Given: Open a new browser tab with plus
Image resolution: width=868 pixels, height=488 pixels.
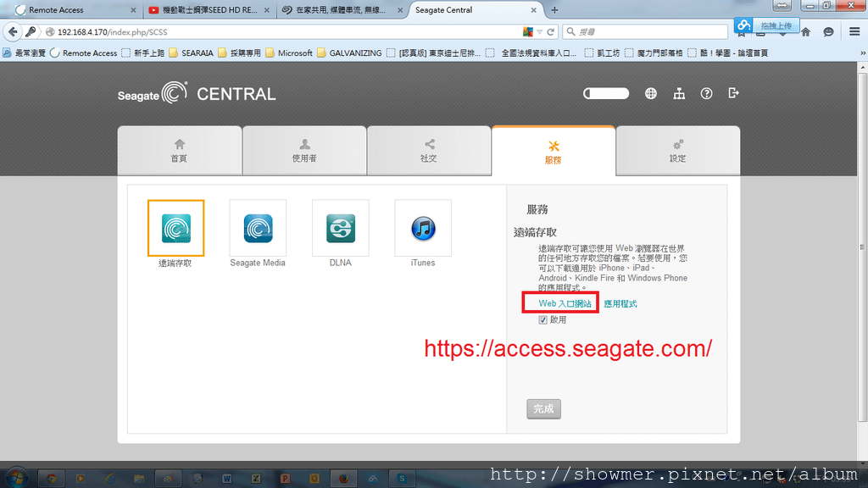Looking at the screenshot, I should pos(554,10).
